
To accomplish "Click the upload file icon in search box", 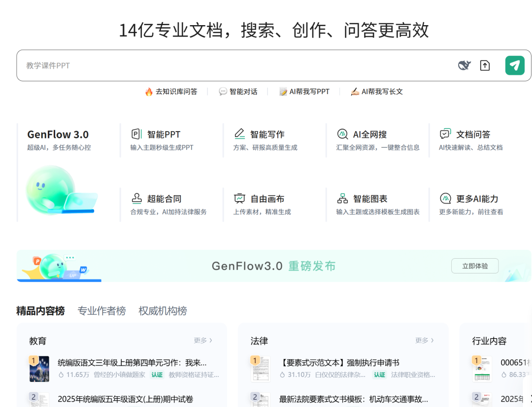I will coord(485,65).
